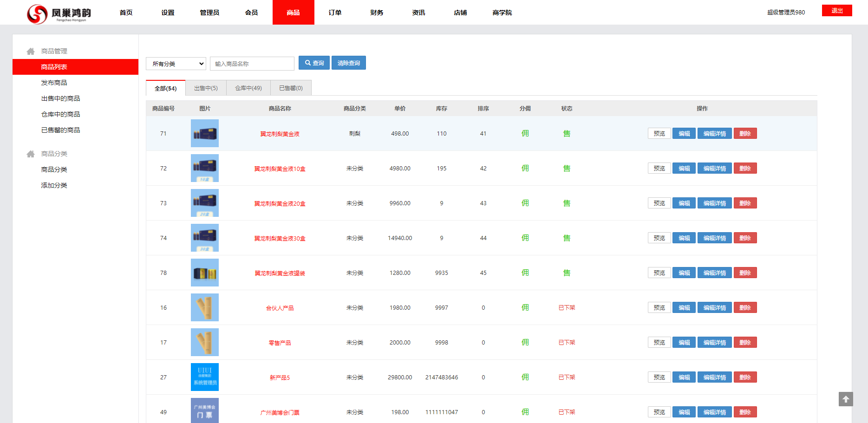Open the 所有分类 category dropdown
Screen dimensions: 868x423
coord(176,64)
